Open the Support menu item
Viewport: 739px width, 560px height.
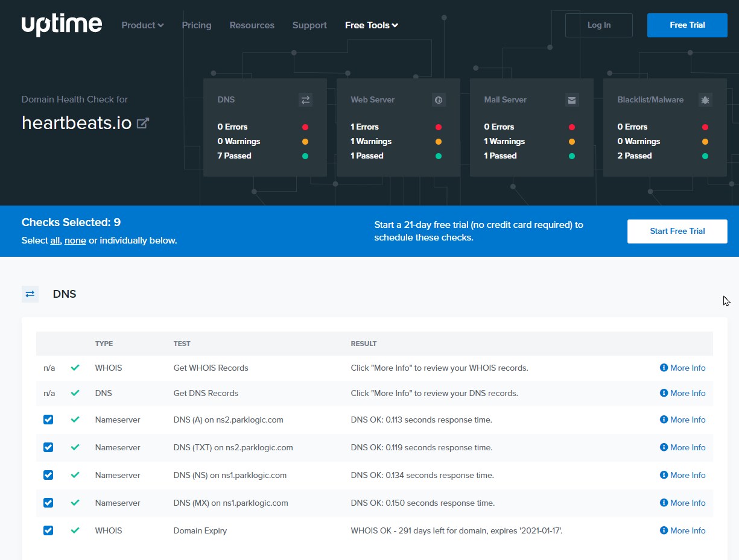pos(309,25)
